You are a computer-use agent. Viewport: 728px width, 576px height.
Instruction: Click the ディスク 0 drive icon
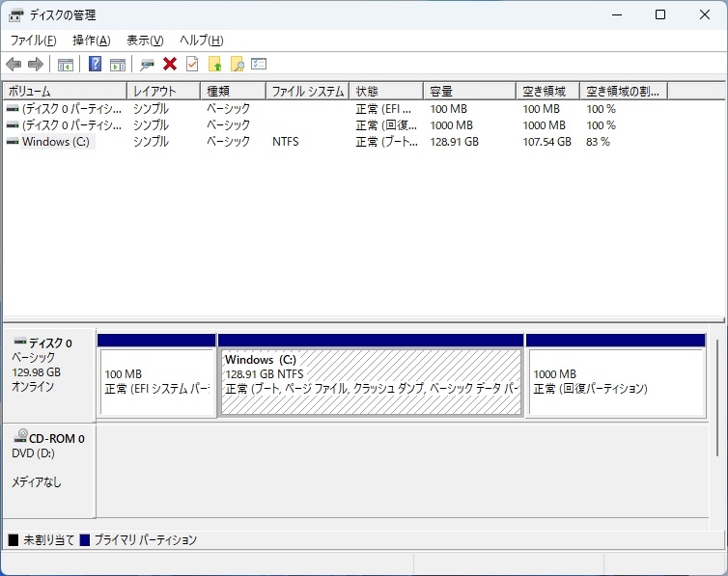[x=20, y=342]
